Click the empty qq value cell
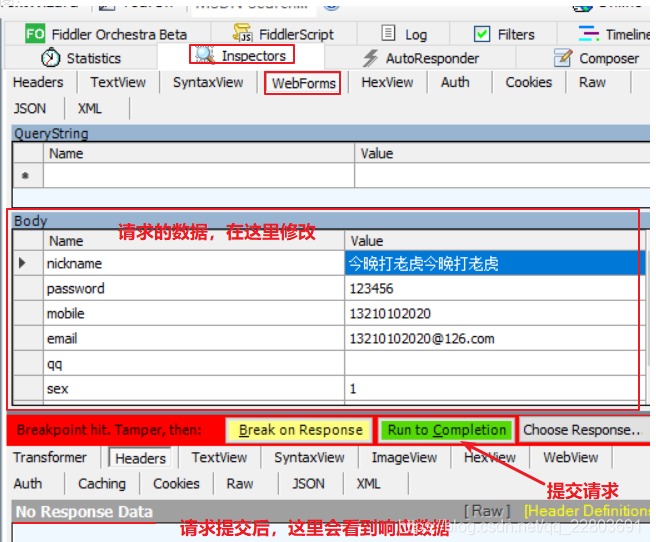 [495, 363]
